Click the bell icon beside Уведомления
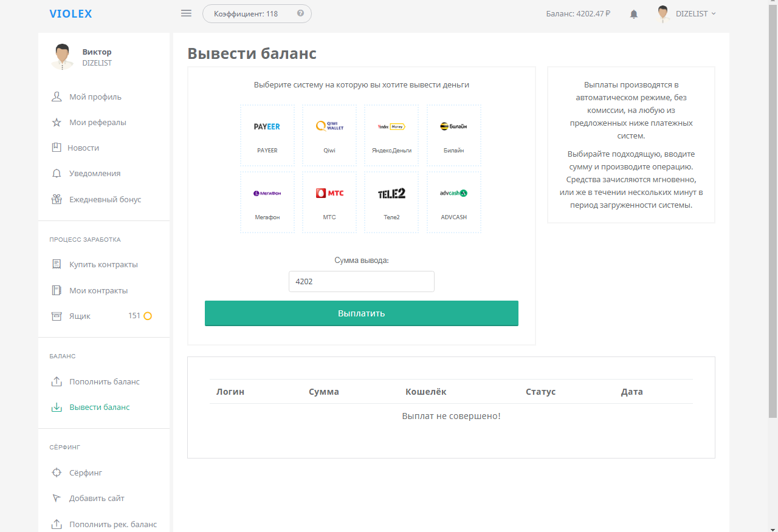The image size is (778, 532). tap(57, 174)
